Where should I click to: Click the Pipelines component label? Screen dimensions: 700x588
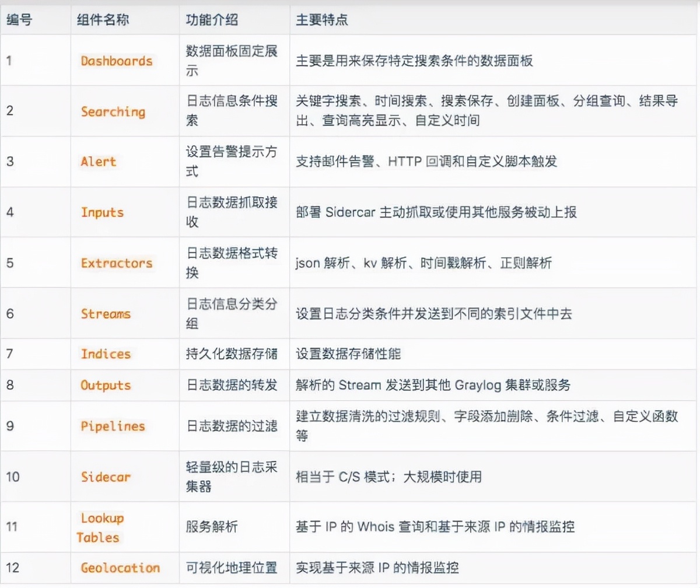click(x=111, y=426)
